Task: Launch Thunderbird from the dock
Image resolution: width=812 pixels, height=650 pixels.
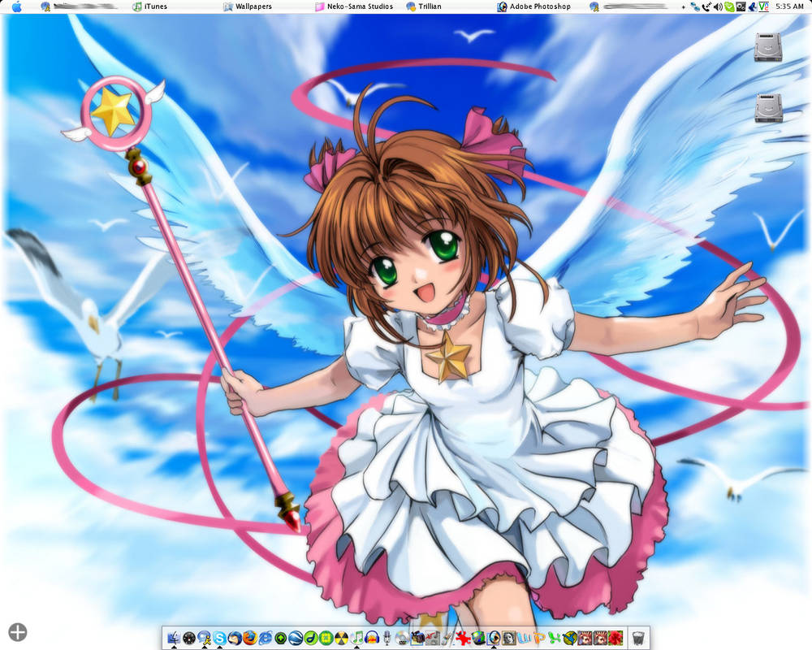Action: [x=235, y=638]
